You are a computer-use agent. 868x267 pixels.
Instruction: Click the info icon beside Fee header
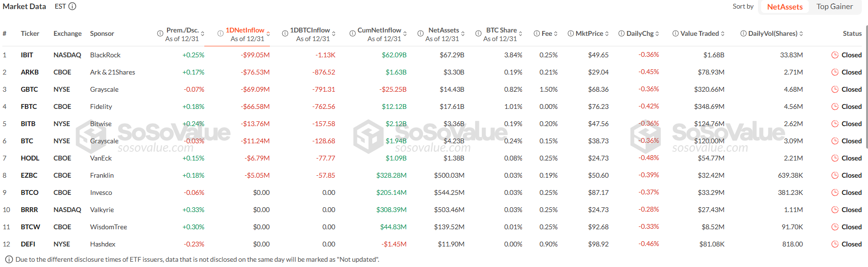click(x=537, y=33)
